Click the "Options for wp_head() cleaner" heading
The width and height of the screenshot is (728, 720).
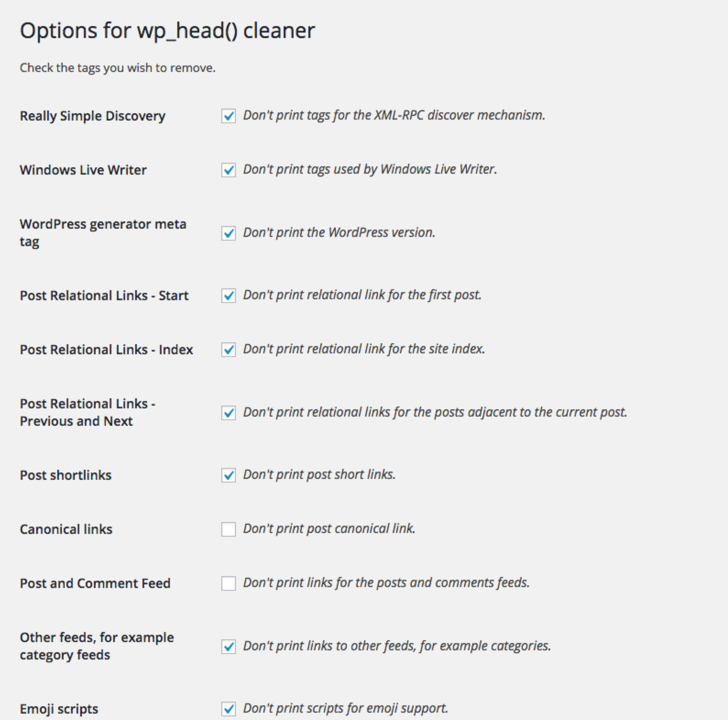[x=167, y=31]
